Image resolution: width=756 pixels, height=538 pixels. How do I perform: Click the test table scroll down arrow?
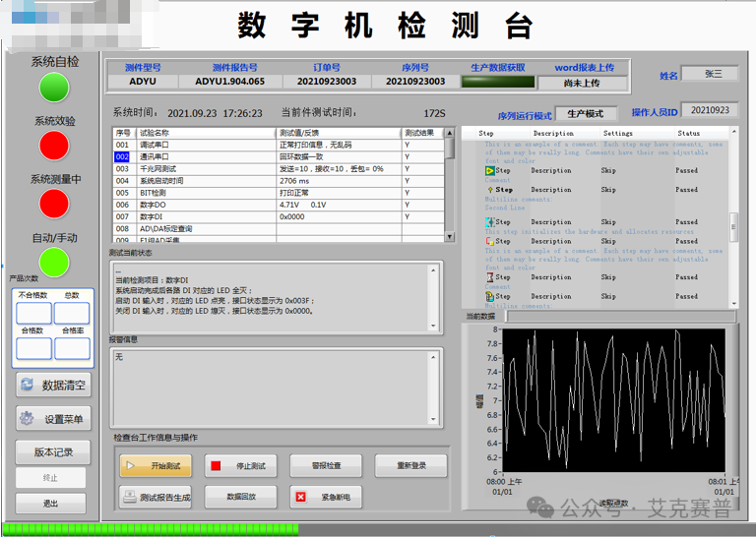449,236
